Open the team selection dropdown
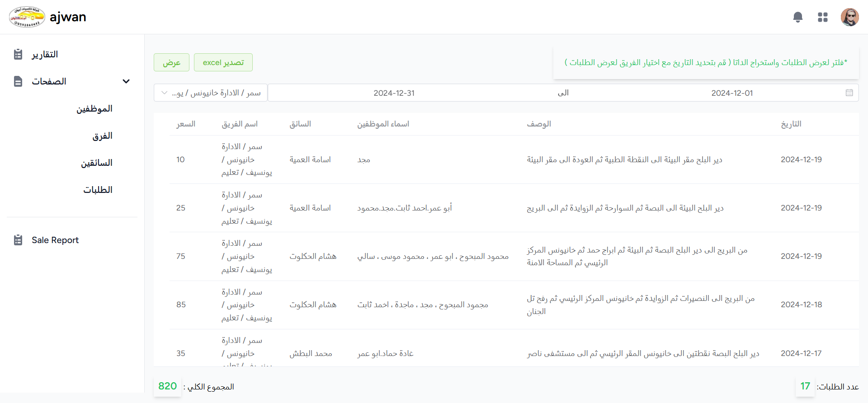The image size is (868, 403). point(211,93)
